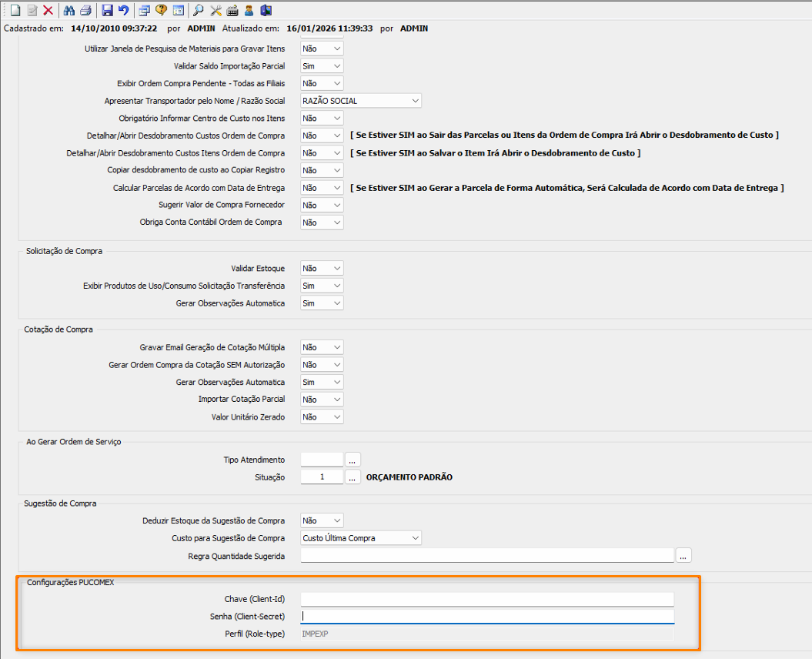Open the wrench and screwdriver tools icon

point(216,11)
